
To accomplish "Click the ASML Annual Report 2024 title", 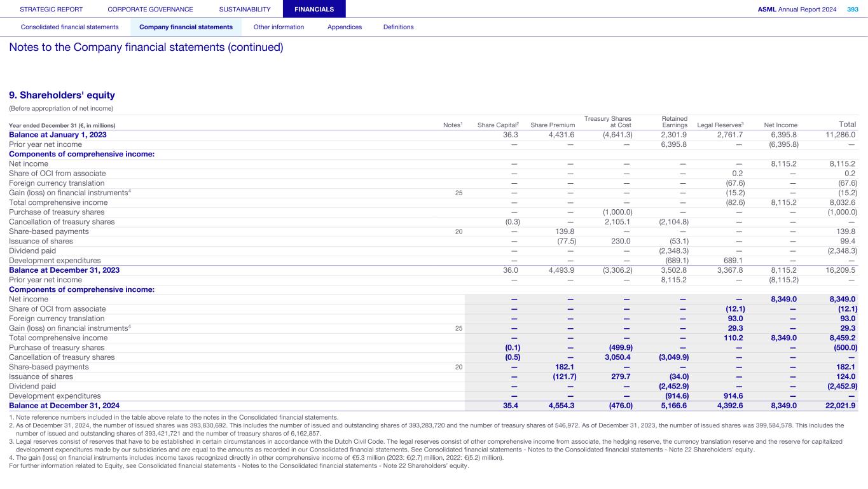I will 798,10.
